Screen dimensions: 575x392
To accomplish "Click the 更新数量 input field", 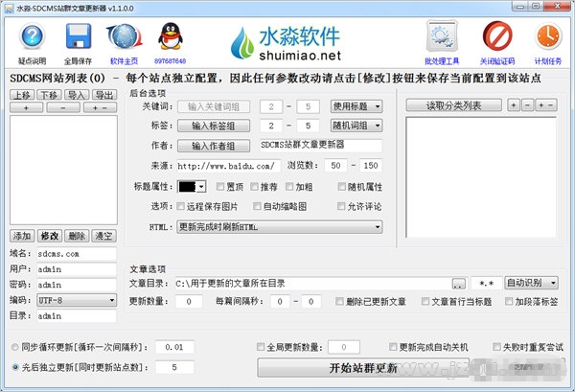I will coord(189,301).
